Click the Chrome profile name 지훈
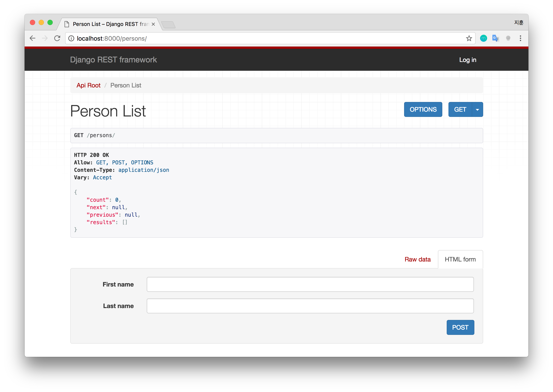Image resolution: width=553 pixels, height=392 pixels. coord(519,22)
